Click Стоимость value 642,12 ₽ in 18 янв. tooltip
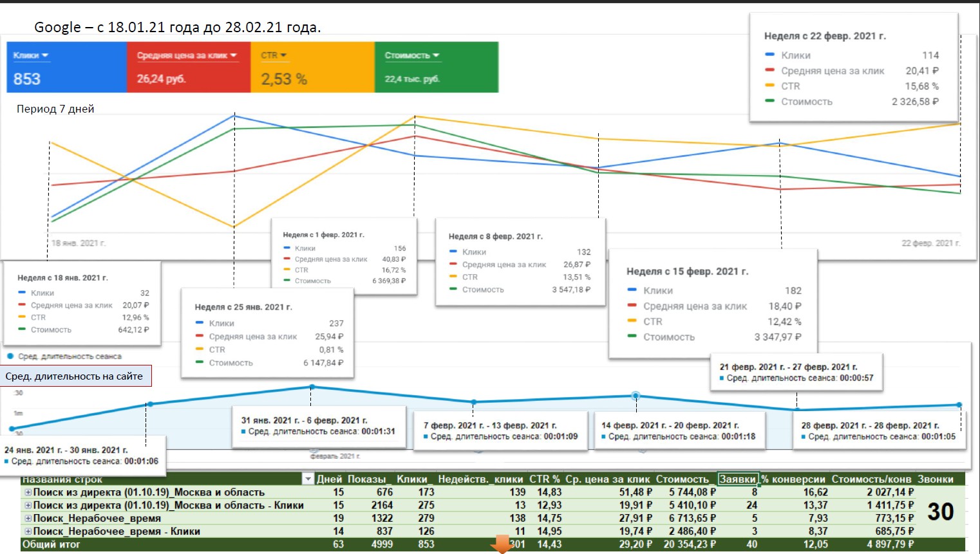Screen dimensions: 980x554 click(x=133, y=330)
